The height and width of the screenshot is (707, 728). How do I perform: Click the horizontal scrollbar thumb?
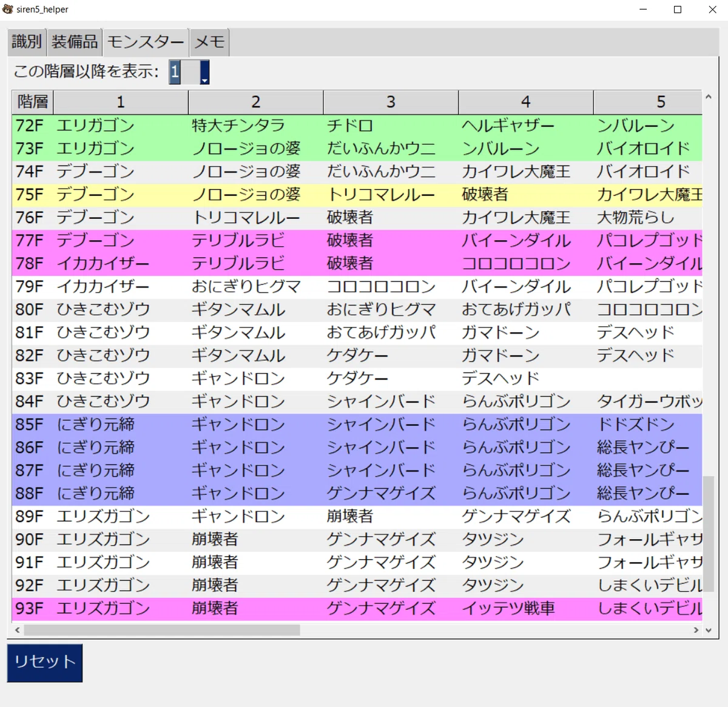coord(162,630)
